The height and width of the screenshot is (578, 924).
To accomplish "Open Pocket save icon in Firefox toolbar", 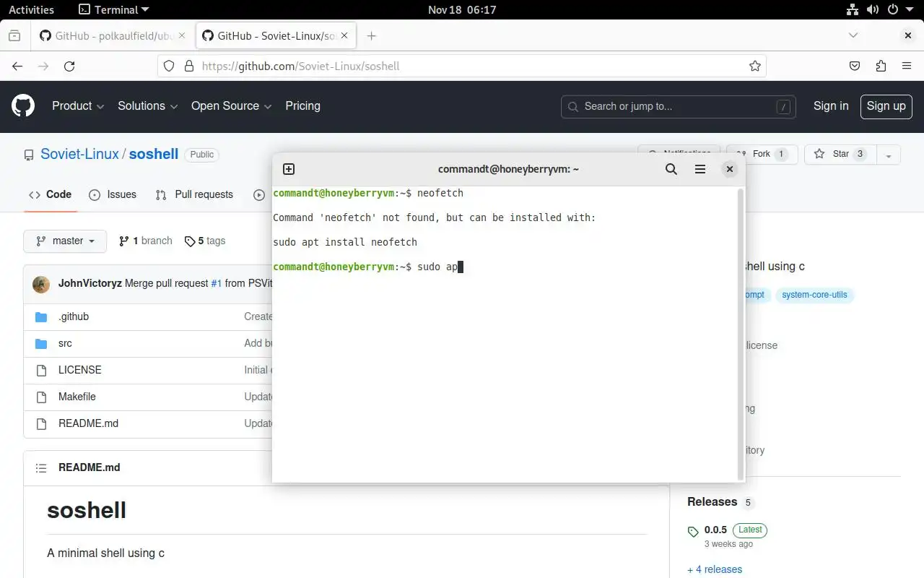I will [855, 66].
